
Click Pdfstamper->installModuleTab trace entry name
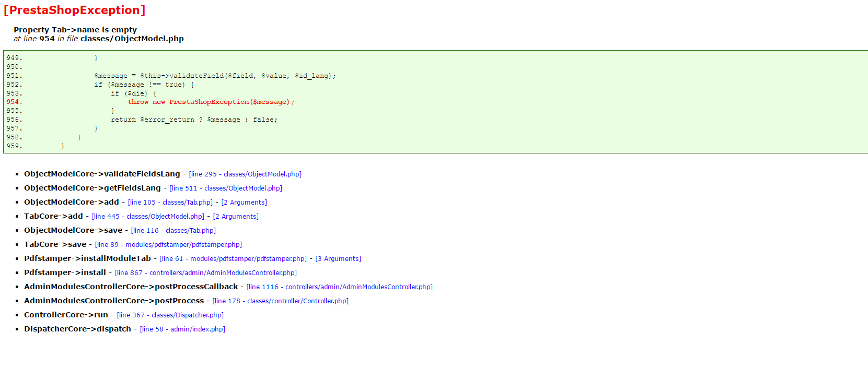[87, 258]
